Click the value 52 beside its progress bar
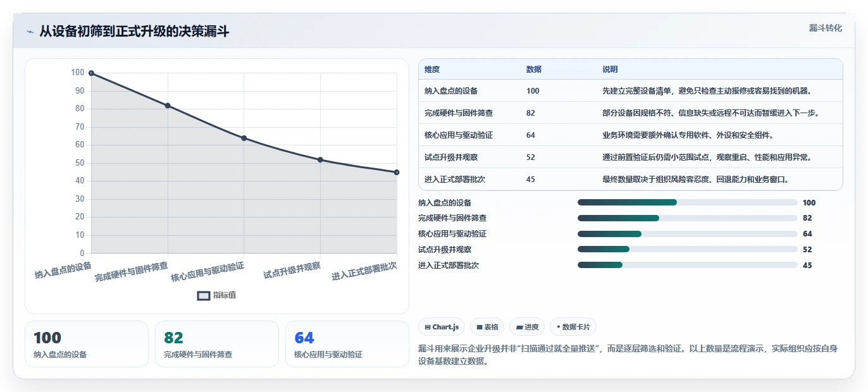This screenshot has height=392, width=868. 807,250
